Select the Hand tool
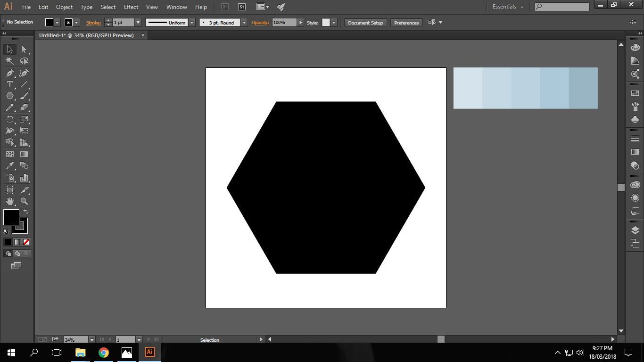Image resolution: width=644 pixels, height=362 pixels. click(x=10, y=201)
